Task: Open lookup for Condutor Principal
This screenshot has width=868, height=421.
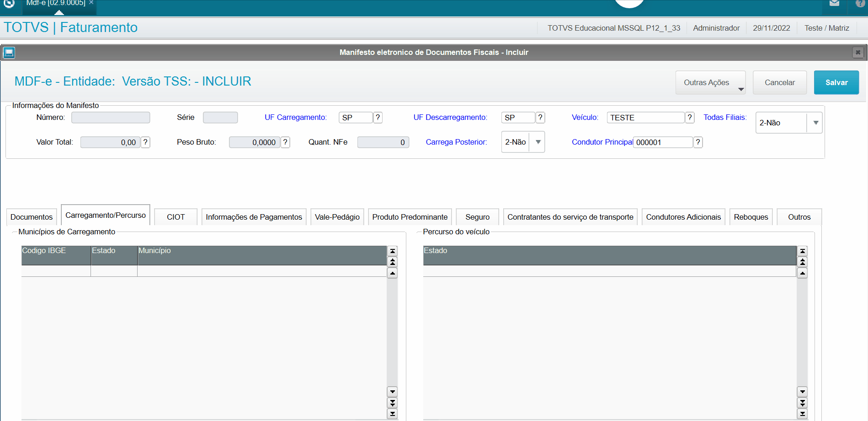Action: (x=698, y=142)
